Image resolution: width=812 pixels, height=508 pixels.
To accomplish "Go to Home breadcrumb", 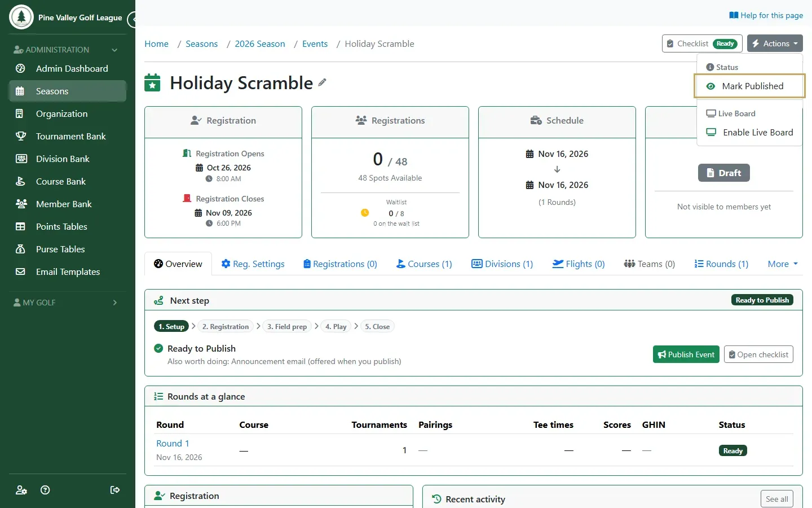I will pos(156,44).
